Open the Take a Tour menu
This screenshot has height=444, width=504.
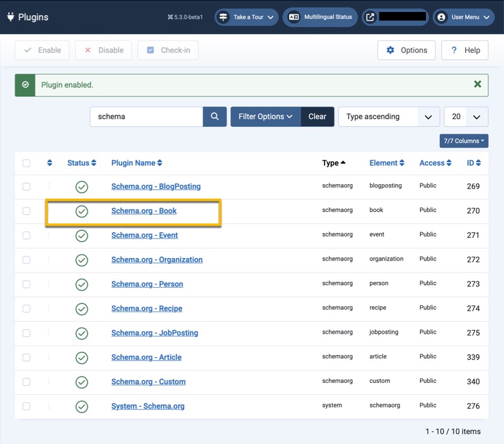tap(246, 17)
